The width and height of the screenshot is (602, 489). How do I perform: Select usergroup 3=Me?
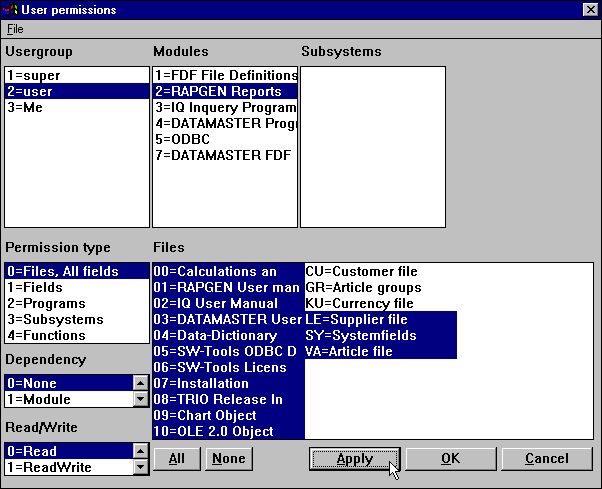77,107
